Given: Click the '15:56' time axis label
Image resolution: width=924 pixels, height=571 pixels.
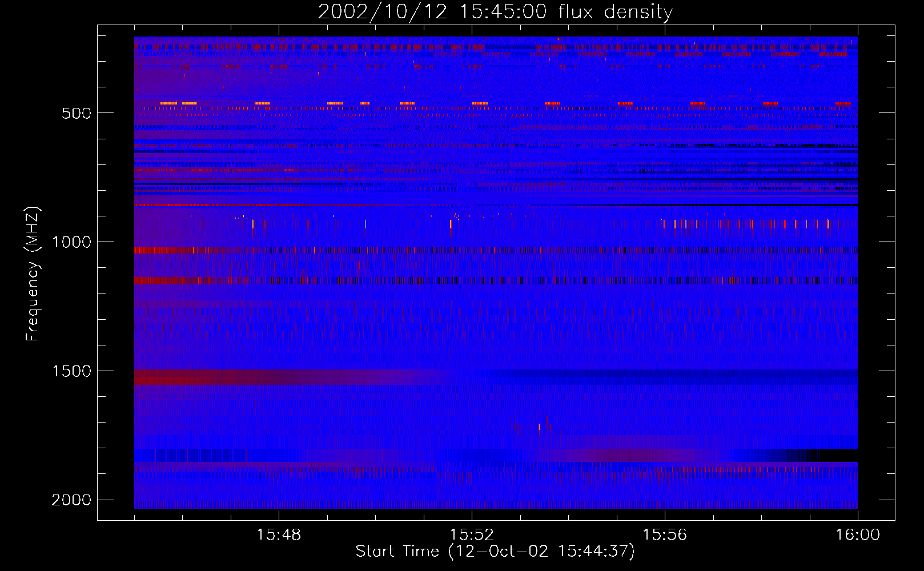Looking at the screenshot, I should pos(665,534).
